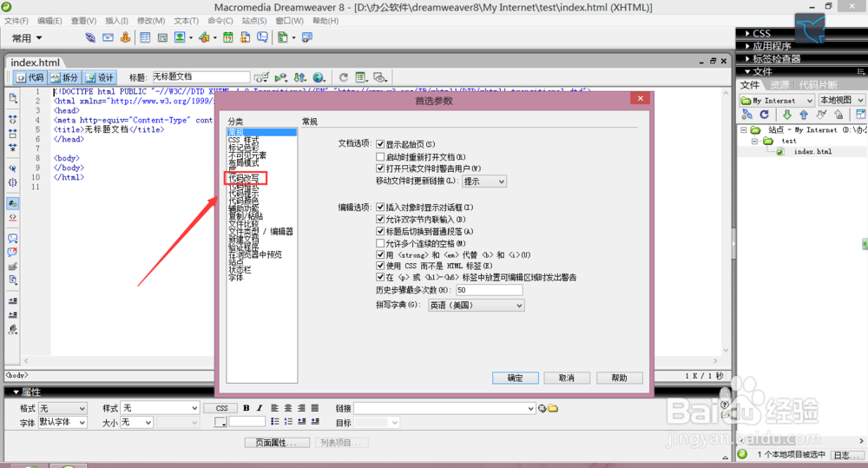Click the File Management arrows icon
Image resolution: width=868 pixels, height=468 pixels.
tap(299, 77)
